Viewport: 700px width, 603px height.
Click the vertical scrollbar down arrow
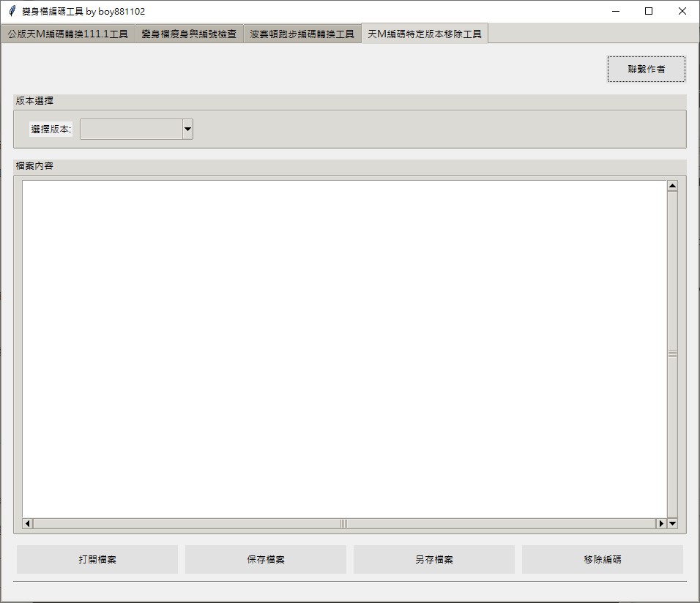point(672,523)
